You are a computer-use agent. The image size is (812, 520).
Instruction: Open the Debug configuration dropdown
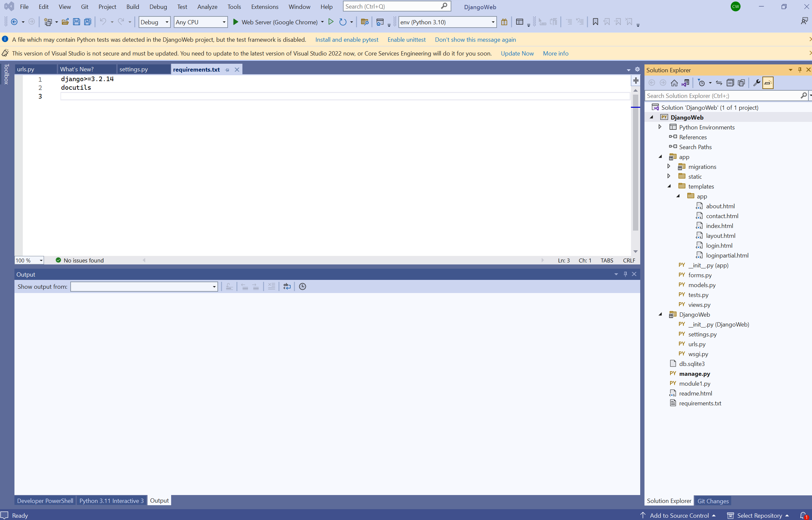[167, 22]
